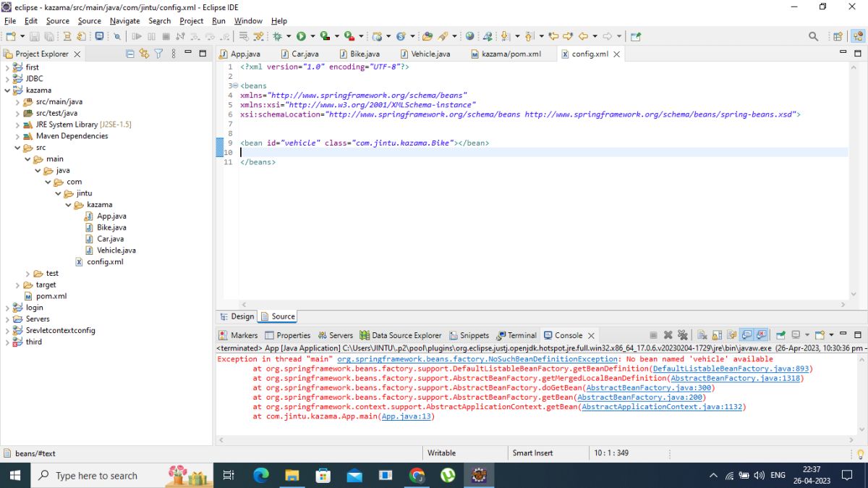
Task: Expand the target folder node
Action: tap(17, 285)
